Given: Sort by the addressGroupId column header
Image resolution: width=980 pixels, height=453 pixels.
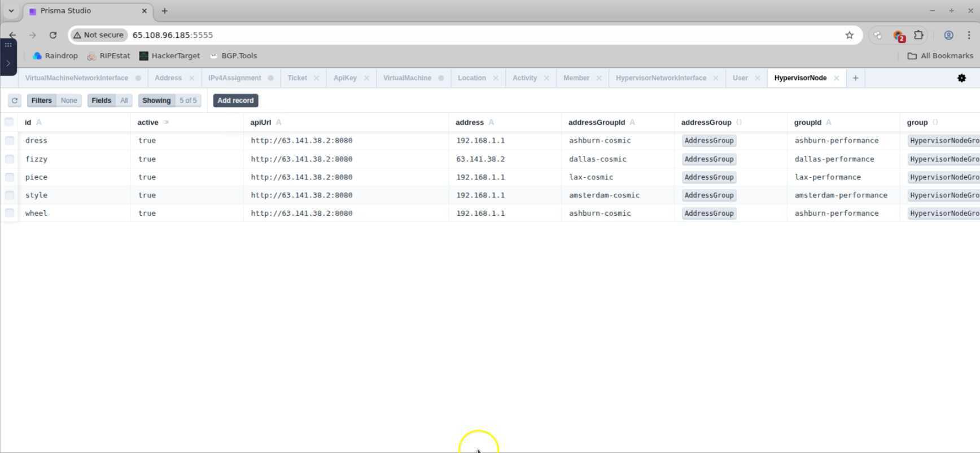Looking at the screenshot, I should pos(618,123).
